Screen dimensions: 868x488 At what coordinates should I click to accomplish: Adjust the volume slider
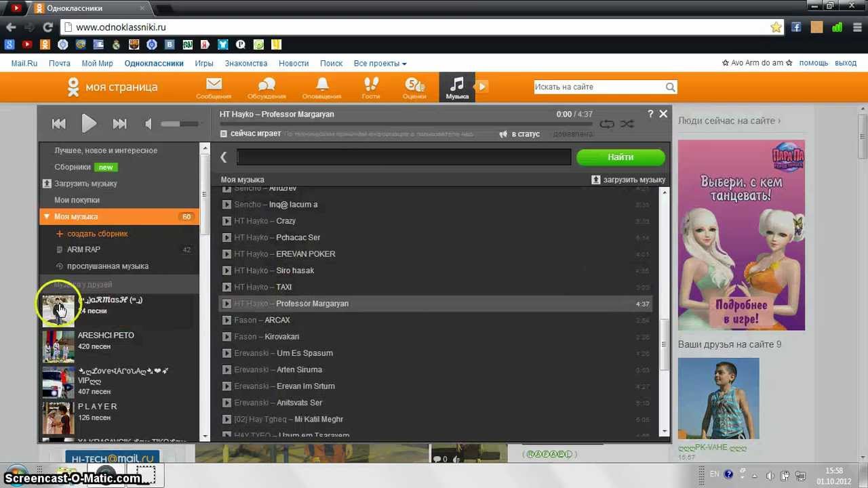180,123
